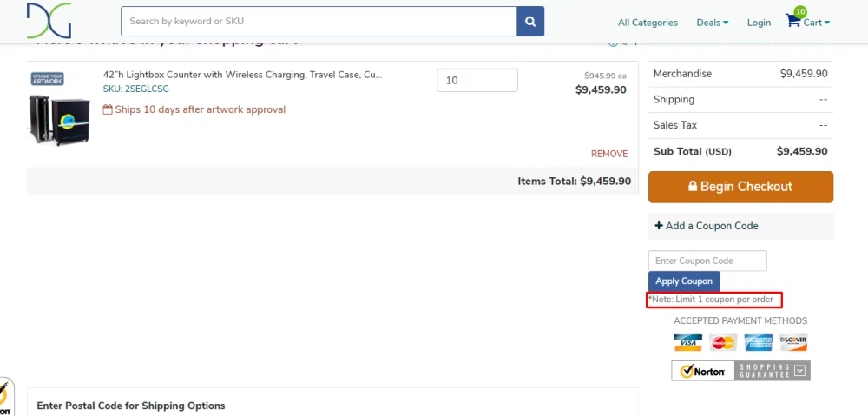Open the shopping cart icon
The height and width of the screenshot is (416, 868).
coord(793,21)
